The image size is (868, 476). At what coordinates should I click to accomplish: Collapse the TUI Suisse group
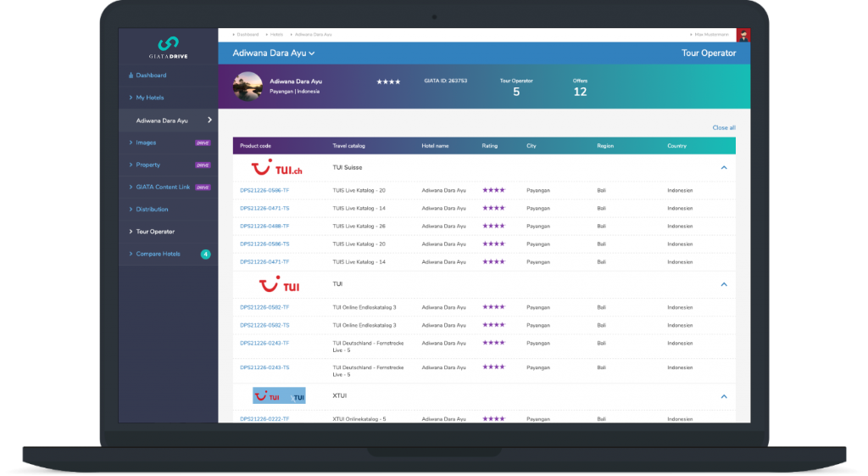pos(724,168)
